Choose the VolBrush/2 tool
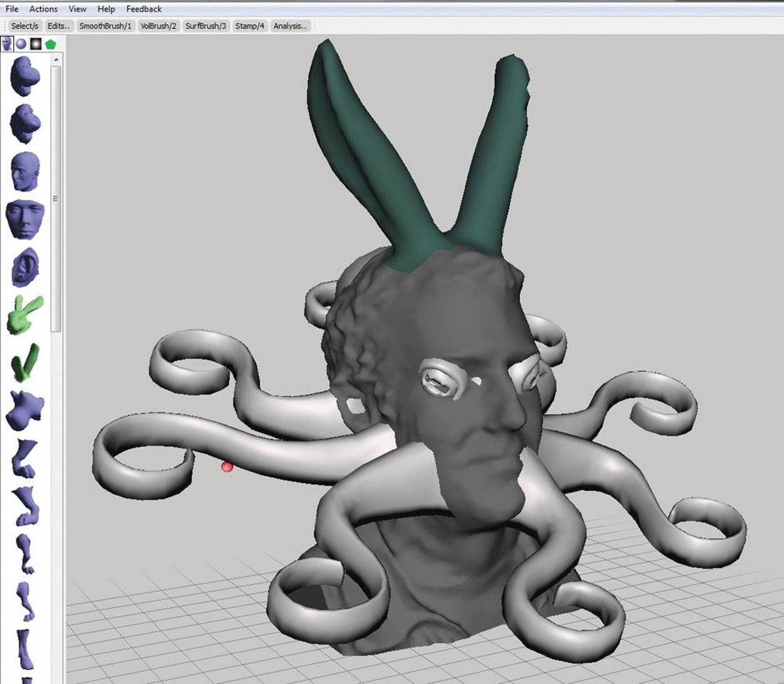The height and width of the screenshot is (684, 784). (x=158, y=26)
